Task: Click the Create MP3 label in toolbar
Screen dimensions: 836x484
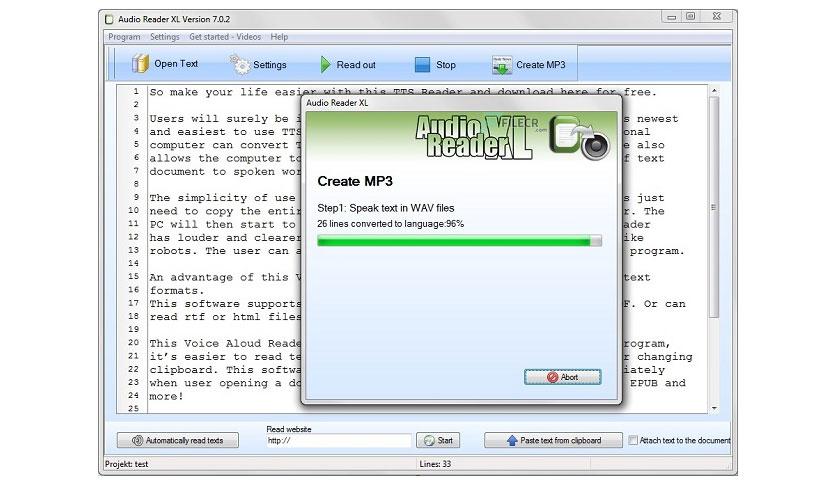Action: click(x=541, y=64)
